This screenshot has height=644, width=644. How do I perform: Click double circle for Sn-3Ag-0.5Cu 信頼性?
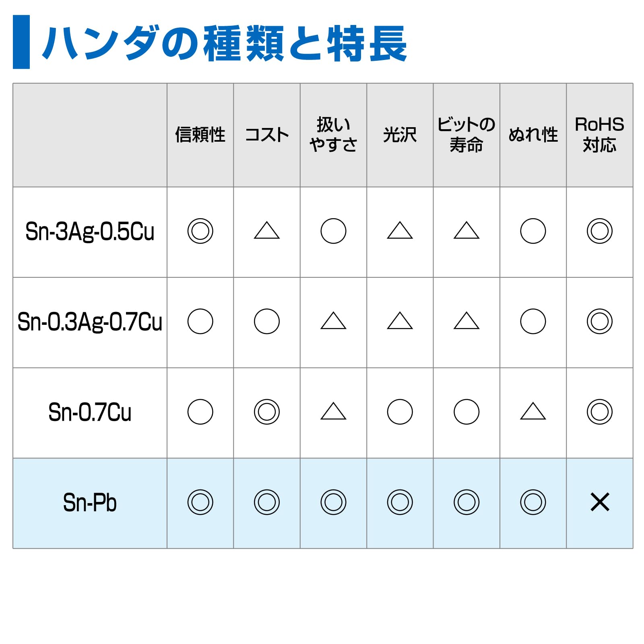(x=200, y=231)
